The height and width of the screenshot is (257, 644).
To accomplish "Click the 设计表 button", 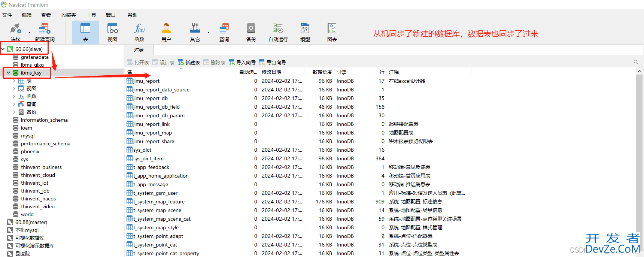I will (164, 63).
